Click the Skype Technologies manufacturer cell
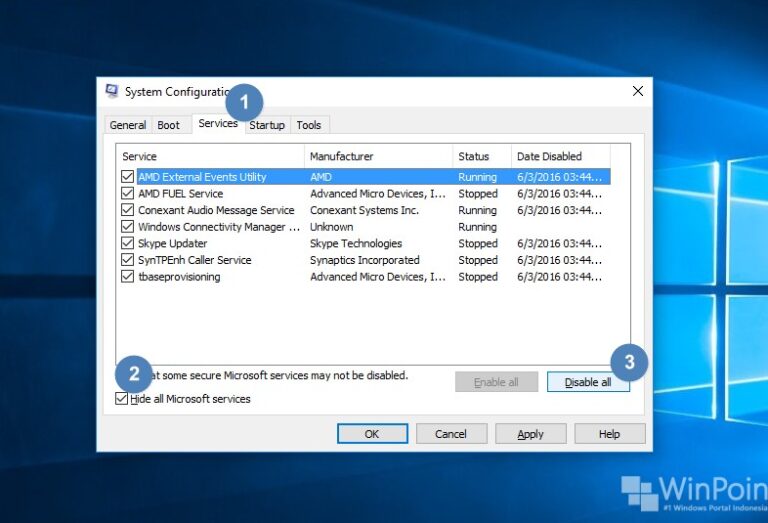 (x=356, y=243)
